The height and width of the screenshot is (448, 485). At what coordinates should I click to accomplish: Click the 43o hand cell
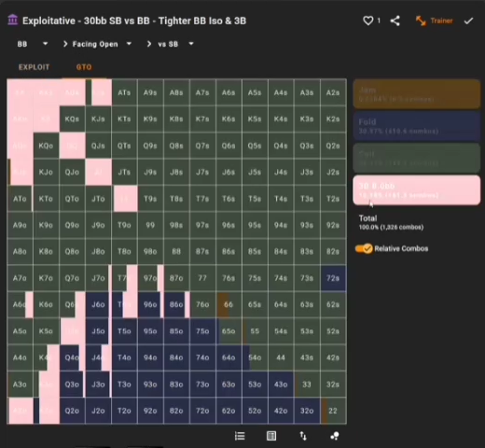[281, 385]
